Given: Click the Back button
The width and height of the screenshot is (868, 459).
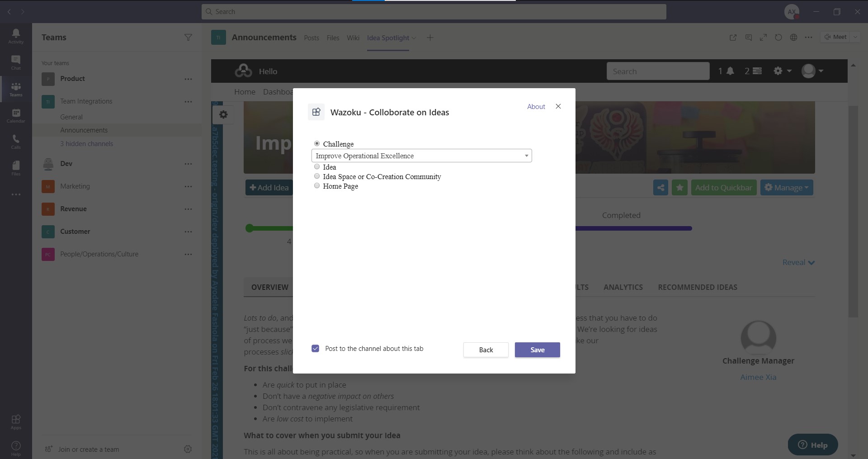Looking at the screenshot, I should pos(486,350).
